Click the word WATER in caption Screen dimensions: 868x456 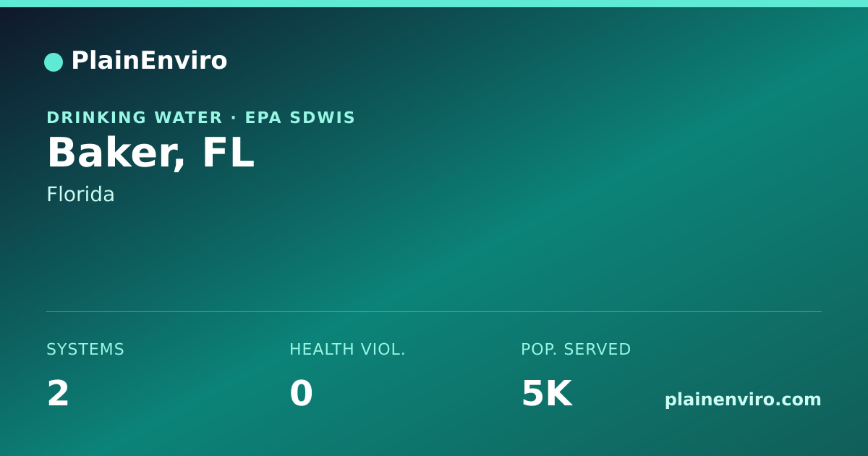188,117
